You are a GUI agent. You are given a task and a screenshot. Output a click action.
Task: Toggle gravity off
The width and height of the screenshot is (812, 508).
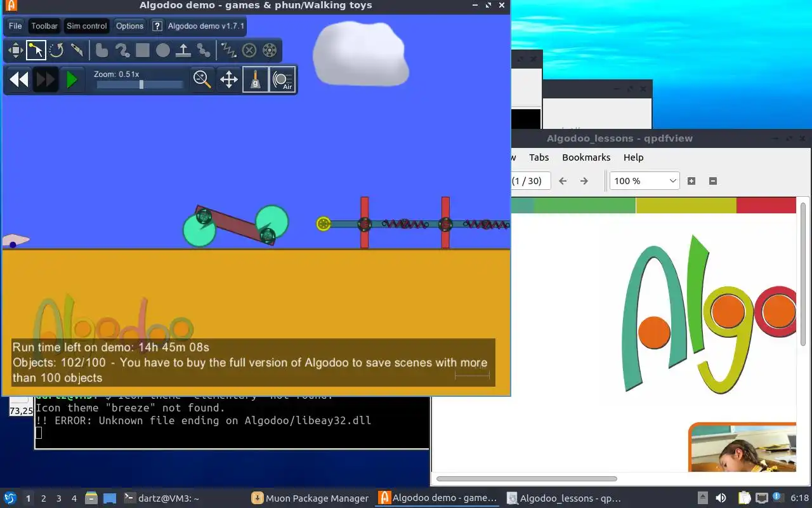(x=256, y=79)
